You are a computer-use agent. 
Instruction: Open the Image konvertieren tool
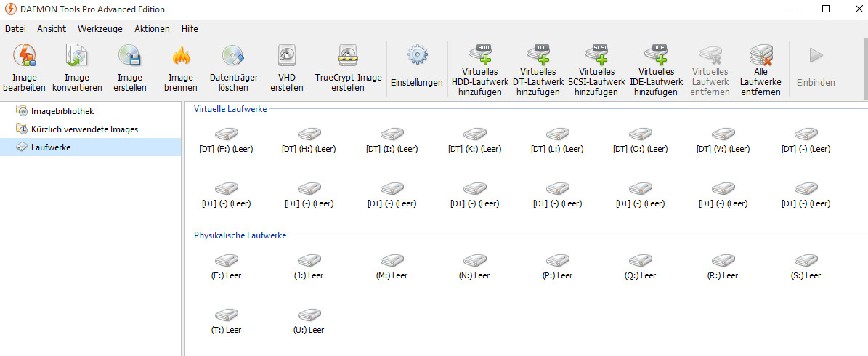click(76, 57)
